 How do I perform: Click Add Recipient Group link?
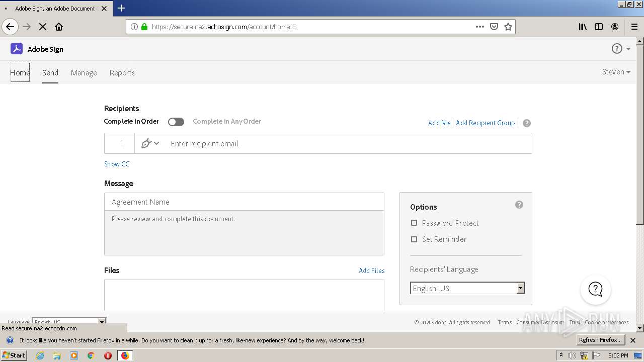(x=486, y=123)
